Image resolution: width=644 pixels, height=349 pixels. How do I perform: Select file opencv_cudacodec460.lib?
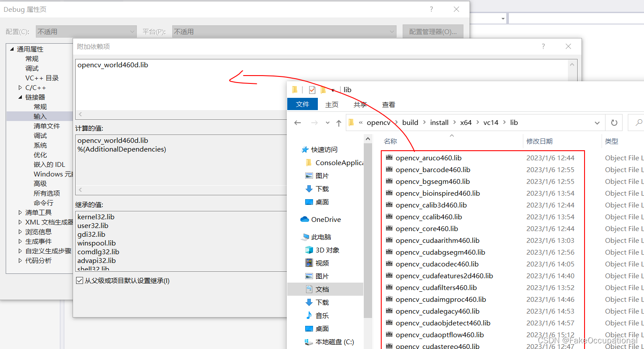pos(437,264)
